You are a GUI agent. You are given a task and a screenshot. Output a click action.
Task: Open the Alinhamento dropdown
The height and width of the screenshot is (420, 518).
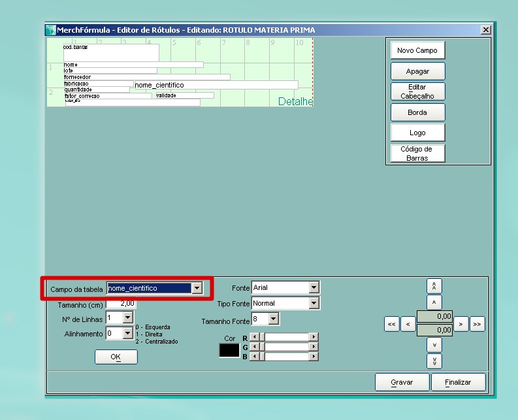127,333
